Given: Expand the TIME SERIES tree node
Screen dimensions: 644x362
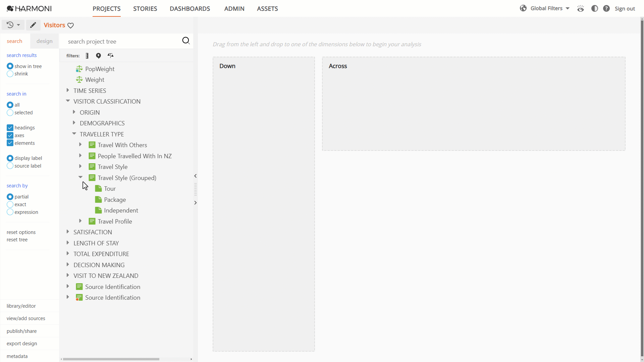Looking at the screenshot, I should (x=68, y=90).
